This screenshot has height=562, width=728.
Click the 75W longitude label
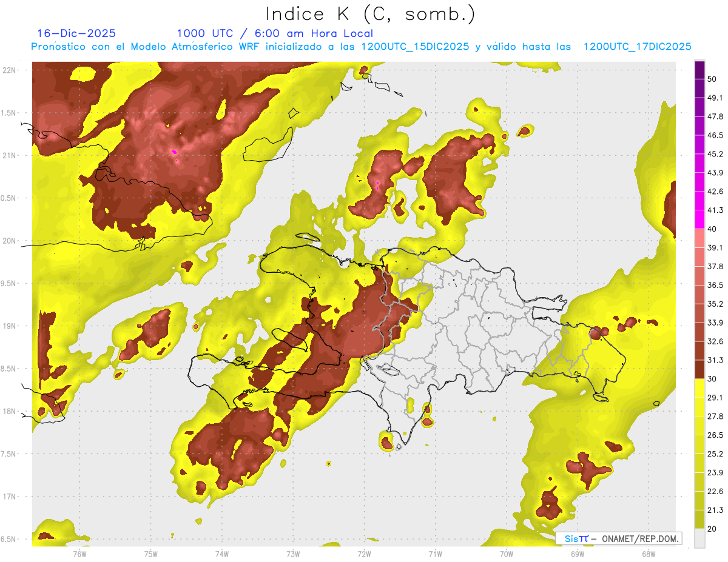[150, 554]
